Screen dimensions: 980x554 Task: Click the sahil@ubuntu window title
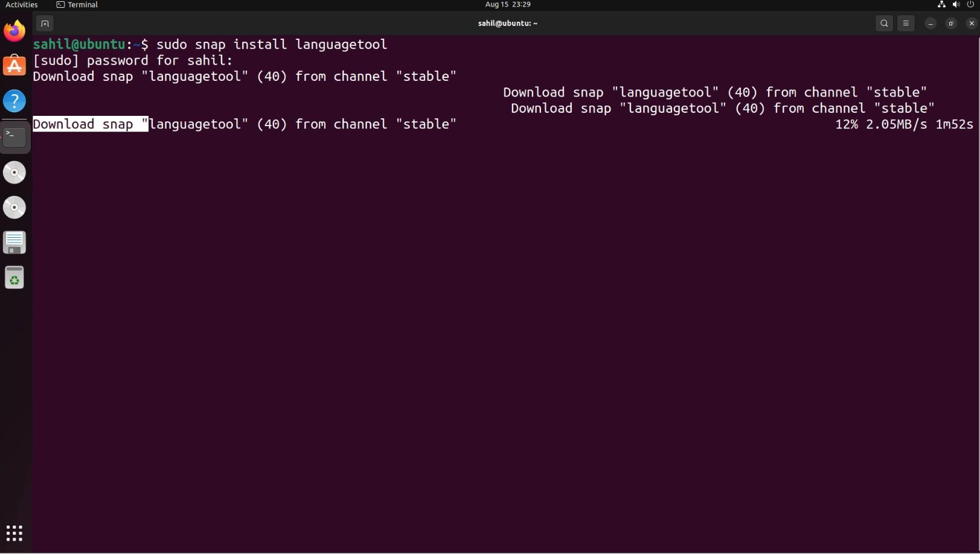[x=507, y=23]
